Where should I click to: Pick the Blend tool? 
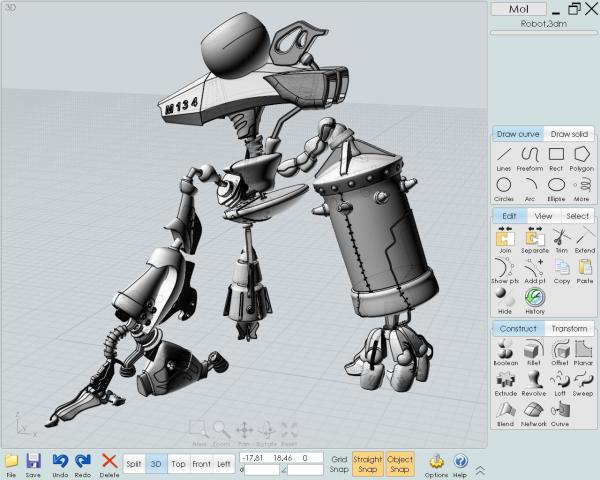click(505, 415)
